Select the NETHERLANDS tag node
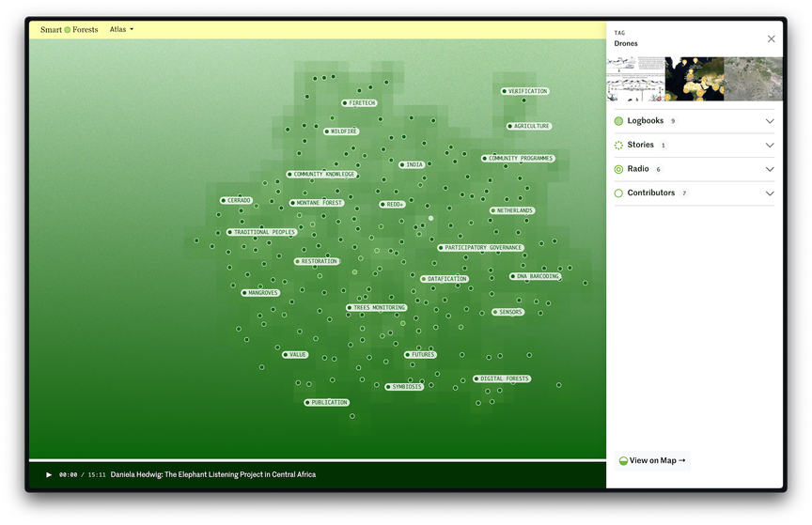 click(x=512, y=210)
